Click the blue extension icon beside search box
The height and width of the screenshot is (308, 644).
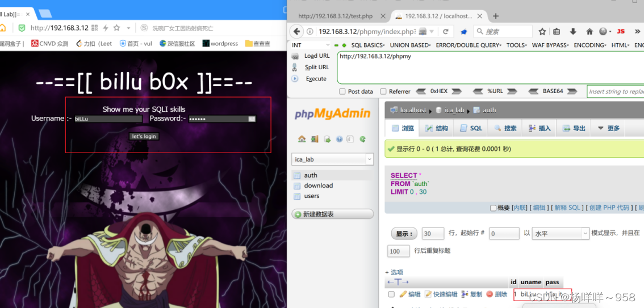coord(464,32)
